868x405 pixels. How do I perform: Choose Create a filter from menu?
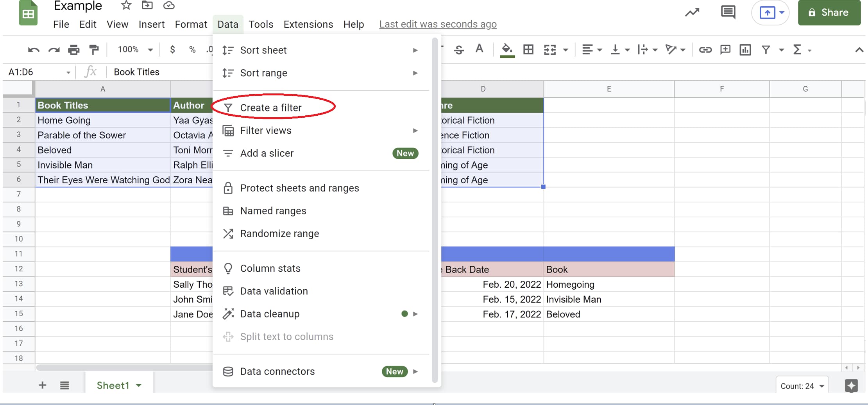[x=271, y=108]
